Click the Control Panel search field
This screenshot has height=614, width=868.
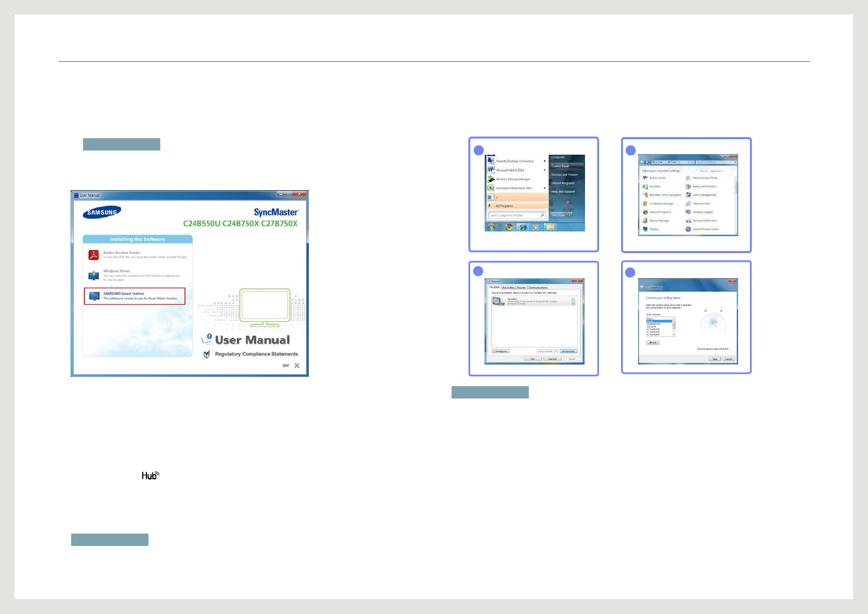(716, 162)
